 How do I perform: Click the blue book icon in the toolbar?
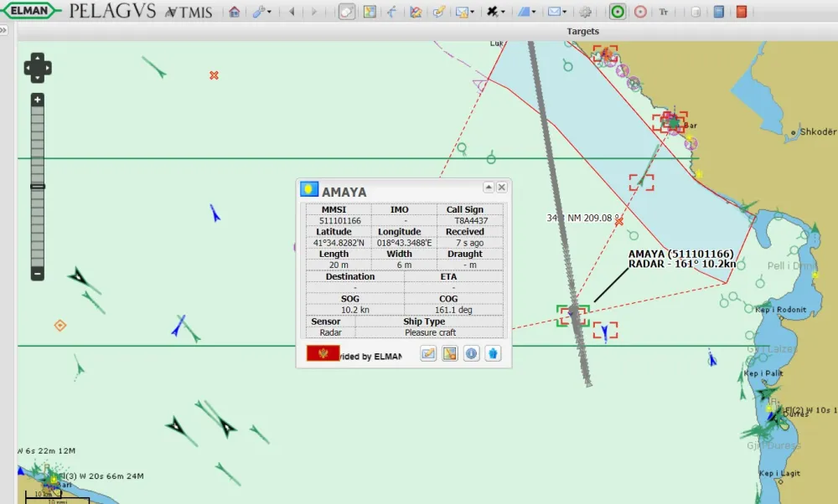pos(718,12)
